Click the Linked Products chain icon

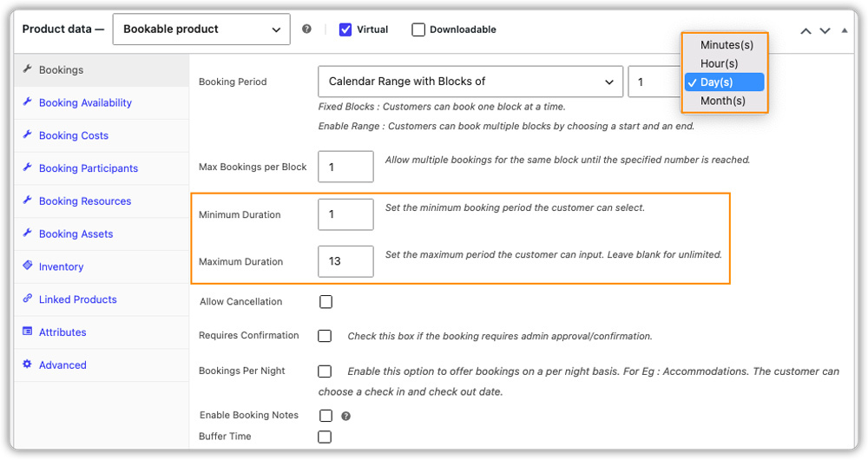pyautogui.click(x=27, y=299)
